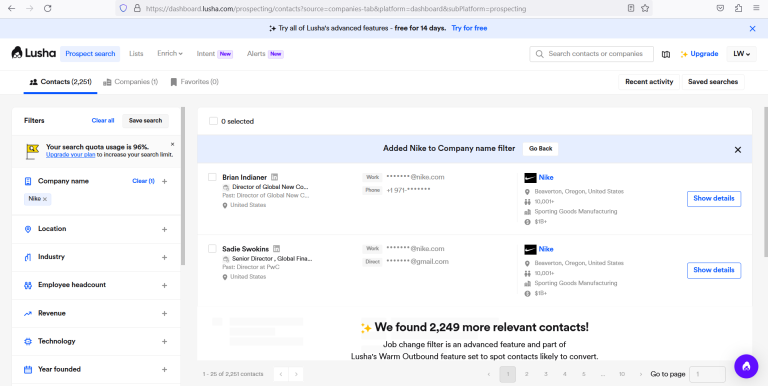This screenshot has width=768, height=386.
Task: Click the Pocket save icon
Action: pyautogui.click(x=720, y=8)
